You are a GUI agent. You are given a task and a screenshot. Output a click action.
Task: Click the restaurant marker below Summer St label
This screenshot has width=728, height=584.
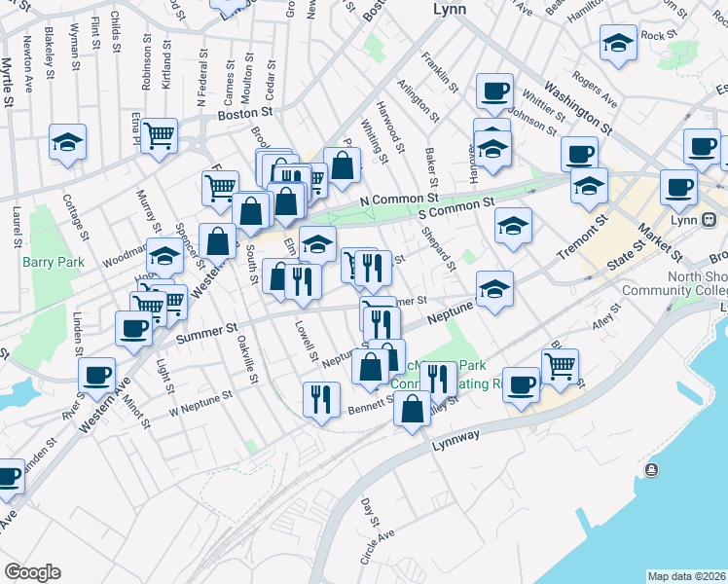click(x=382, y=328)
